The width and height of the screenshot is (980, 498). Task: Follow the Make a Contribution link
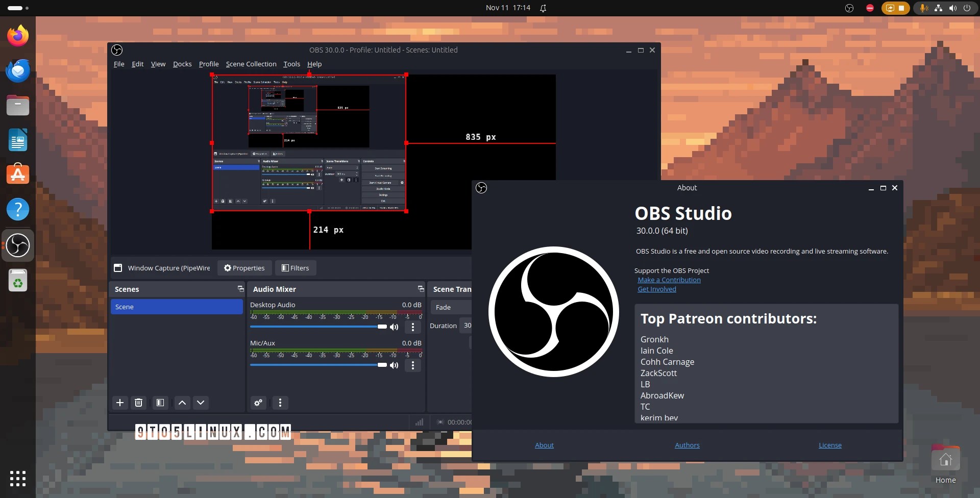669,280
